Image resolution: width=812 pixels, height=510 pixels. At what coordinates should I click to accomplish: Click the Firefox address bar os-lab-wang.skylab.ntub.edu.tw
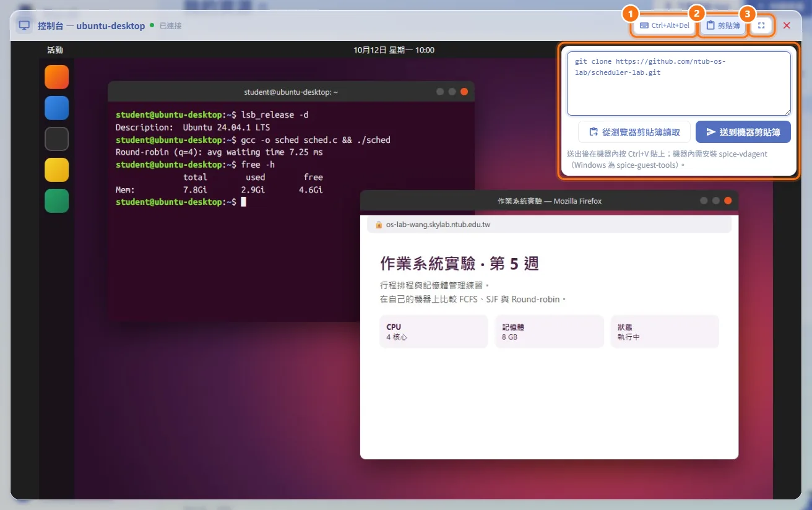550,225
